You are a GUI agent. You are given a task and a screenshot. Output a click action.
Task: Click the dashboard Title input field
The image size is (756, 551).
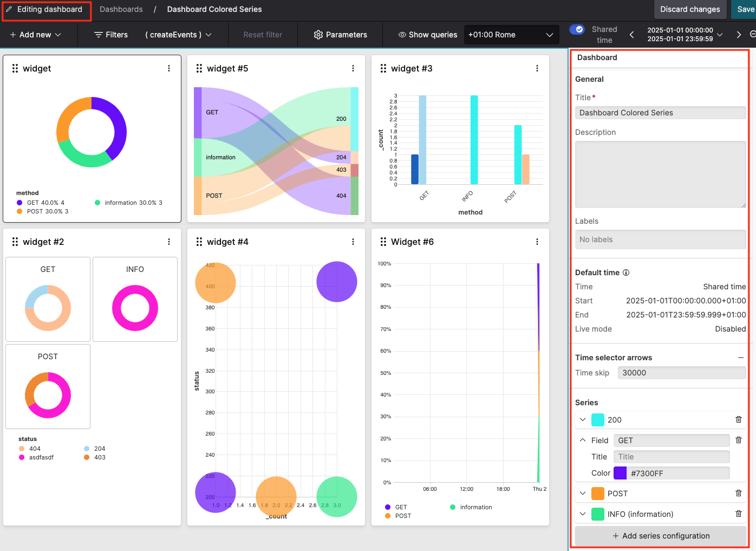coord(660,113)
